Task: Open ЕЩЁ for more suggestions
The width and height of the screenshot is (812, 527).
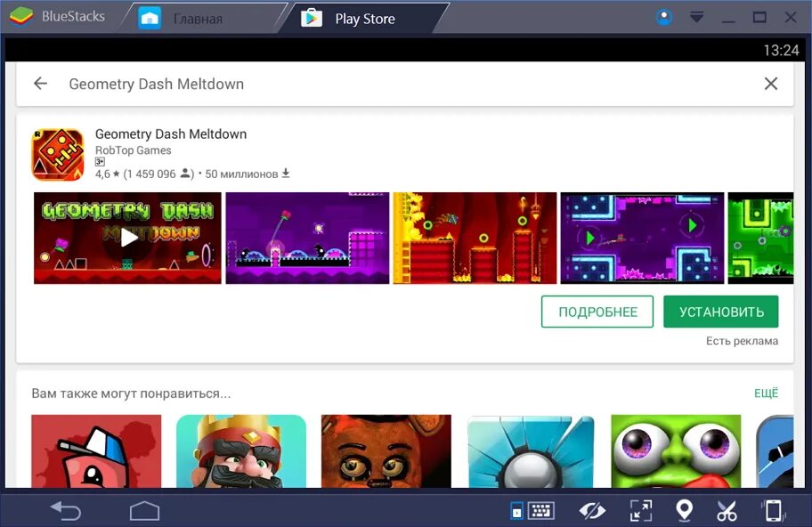Action: 766,393
